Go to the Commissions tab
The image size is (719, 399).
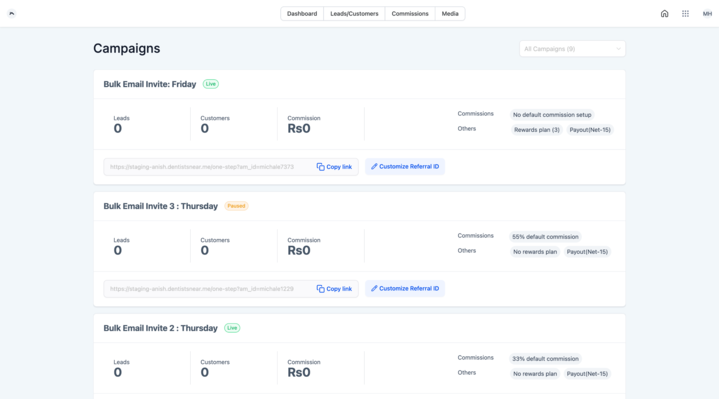pyautogui.click(x=410, y=14)
